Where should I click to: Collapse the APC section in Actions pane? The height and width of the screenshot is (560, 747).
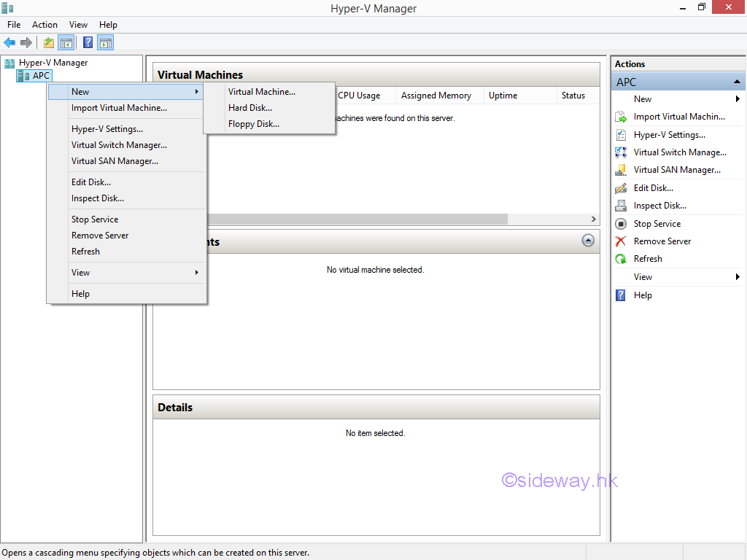click(x=737, y=82)
